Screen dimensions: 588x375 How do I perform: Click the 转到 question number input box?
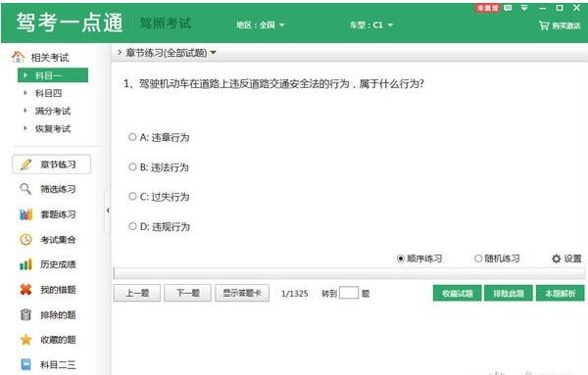pos(349,293)
